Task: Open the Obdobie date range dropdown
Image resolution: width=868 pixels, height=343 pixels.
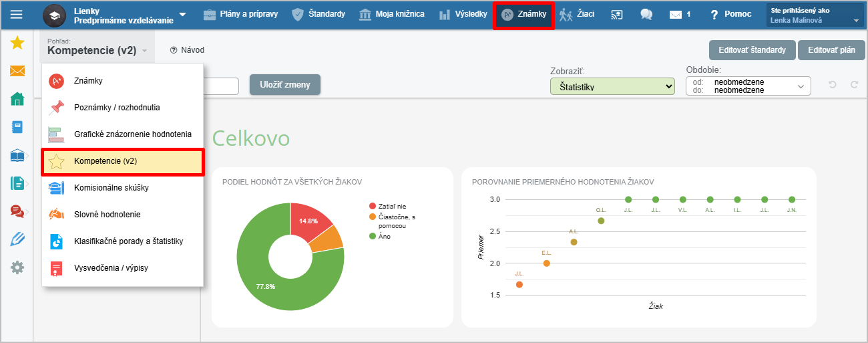Action: pos(748,86)
